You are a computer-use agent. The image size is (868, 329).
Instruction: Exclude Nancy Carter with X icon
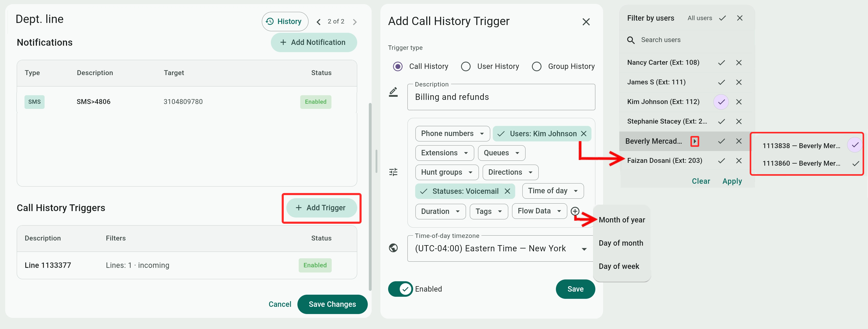(x=739, y=63)
